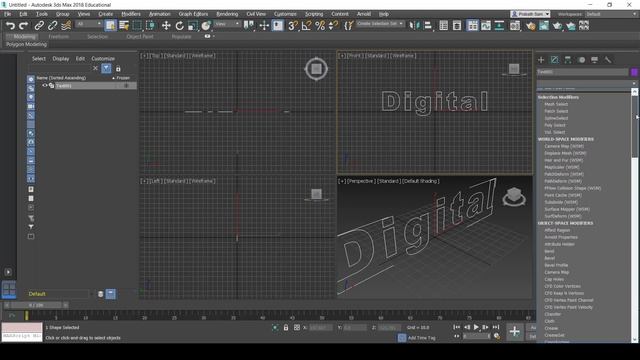Open the Curve Editor icon
Viewport: 640px width, 360px height.
pyautogui.click(x=486, y=26)
